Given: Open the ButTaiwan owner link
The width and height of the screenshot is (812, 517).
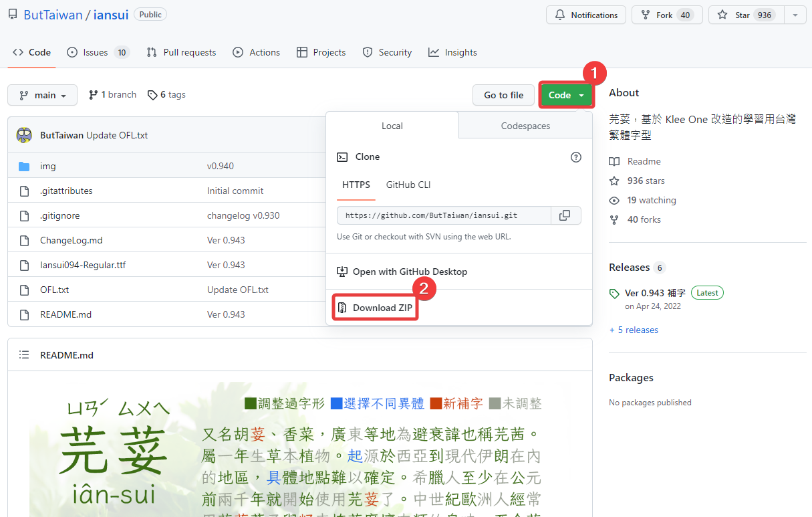Looking at the screenshot, I should [53, 15].
